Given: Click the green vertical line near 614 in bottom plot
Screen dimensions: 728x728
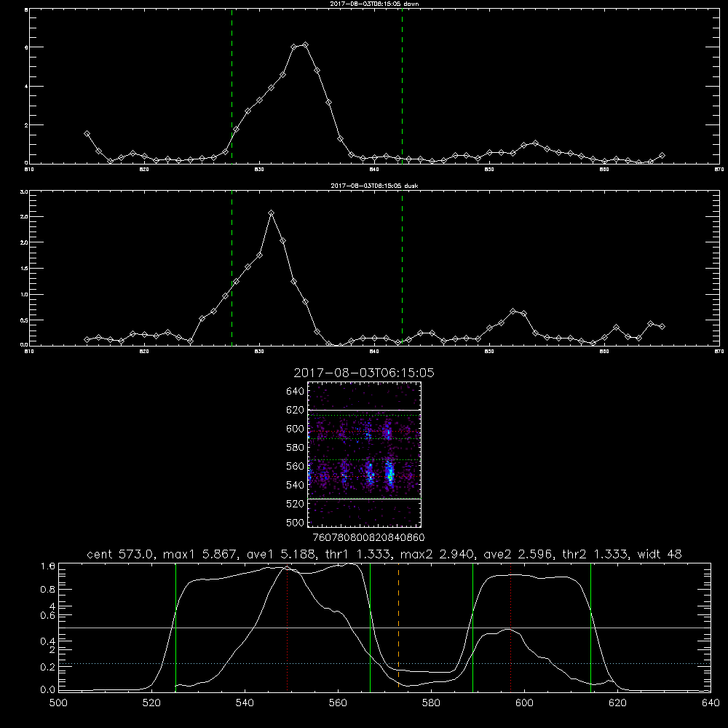Looking at the screenshot, I should pos(590,626).
